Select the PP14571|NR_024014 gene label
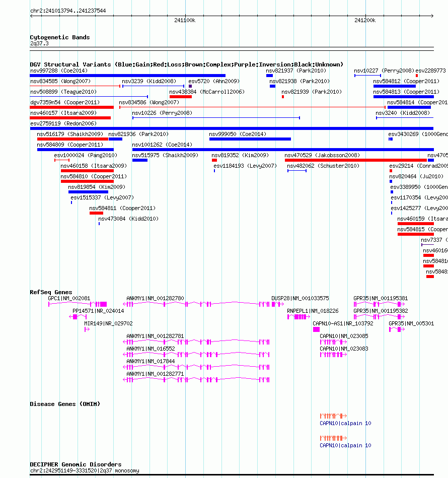Image resolution: width=448 pixels, height=478 pixels. pyautogui.click(x=98, y=311)
